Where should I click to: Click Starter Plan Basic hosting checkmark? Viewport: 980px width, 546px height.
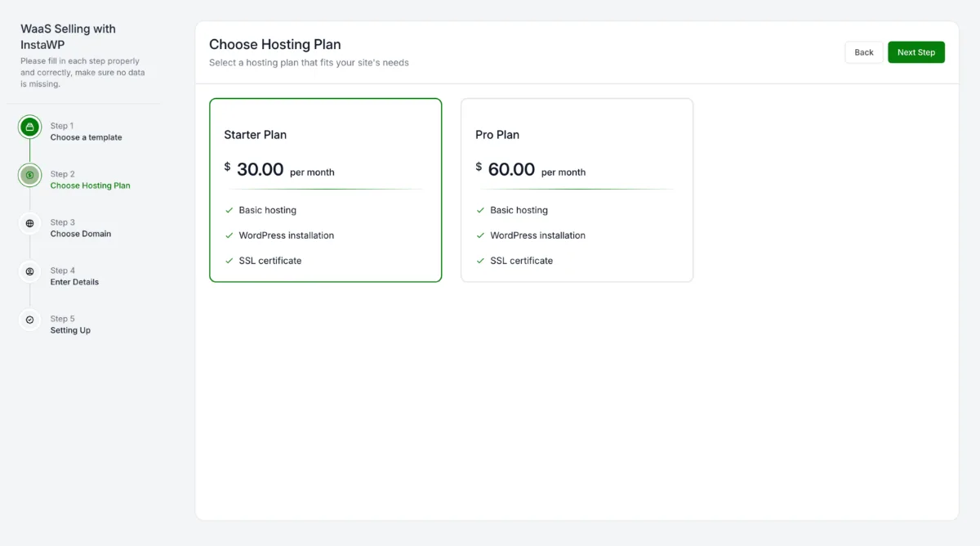[229, 210]
